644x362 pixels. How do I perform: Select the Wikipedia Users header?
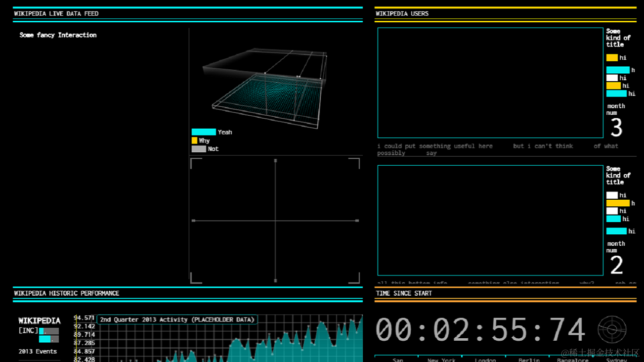pos(402,14)
